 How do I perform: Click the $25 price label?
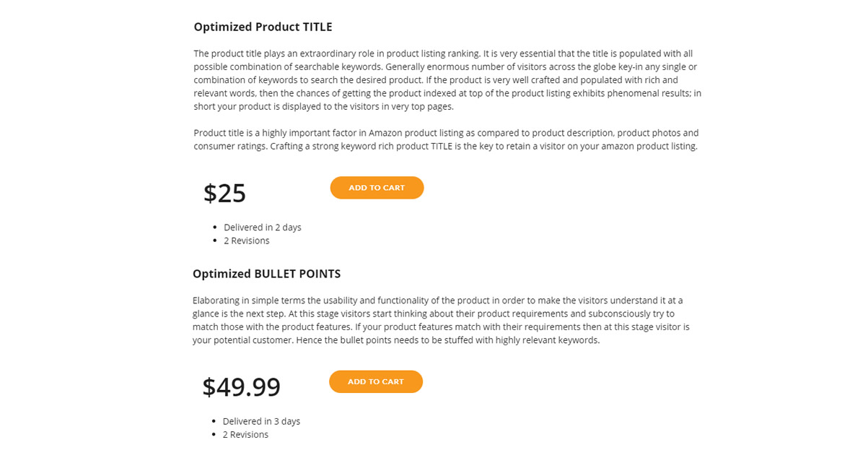tap(224, 193)
